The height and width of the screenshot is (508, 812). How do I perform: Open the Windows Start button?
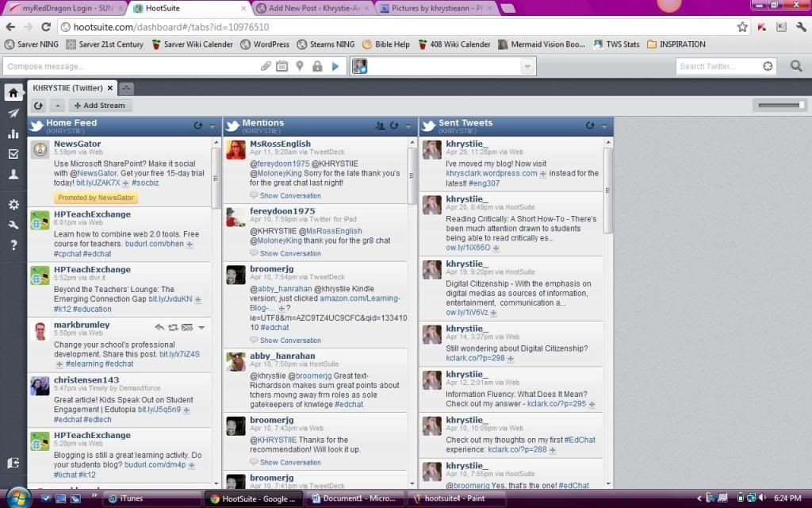click(x=17, y=498)
